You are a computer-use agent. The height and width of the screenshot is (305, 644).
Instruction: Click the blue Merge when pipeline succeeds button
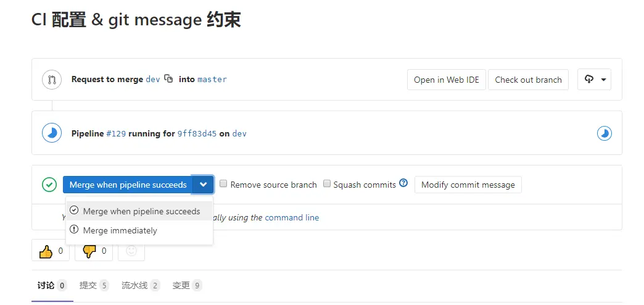pos(128,185)
